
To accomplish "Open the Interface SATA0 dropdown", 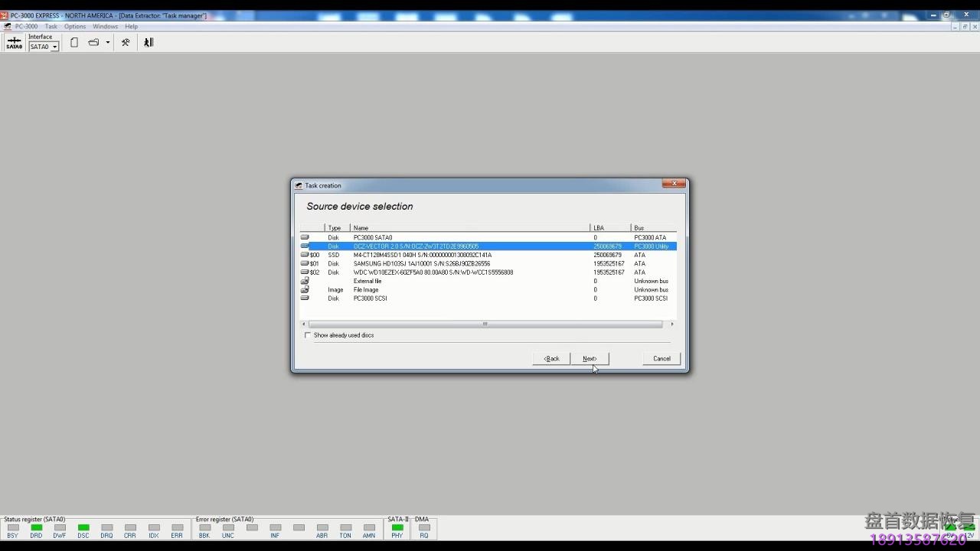I will click(54, 47).
